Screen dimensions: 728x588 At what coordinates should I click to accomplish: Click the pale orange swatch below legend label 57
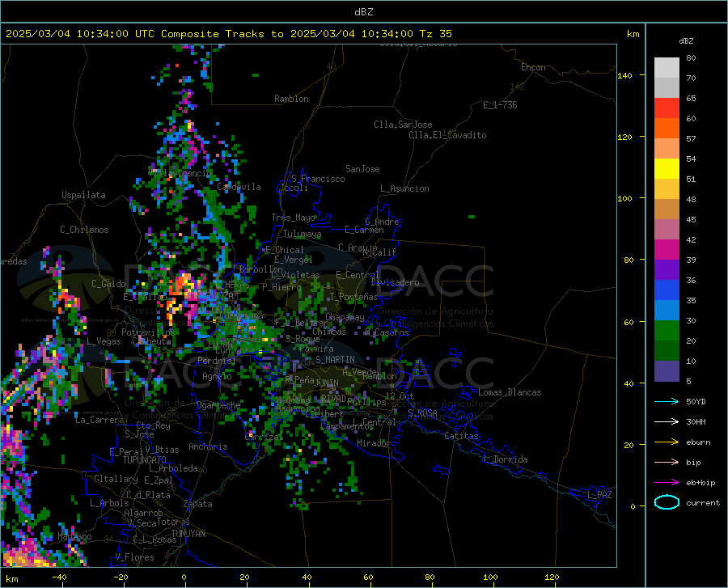pos(667,149)
